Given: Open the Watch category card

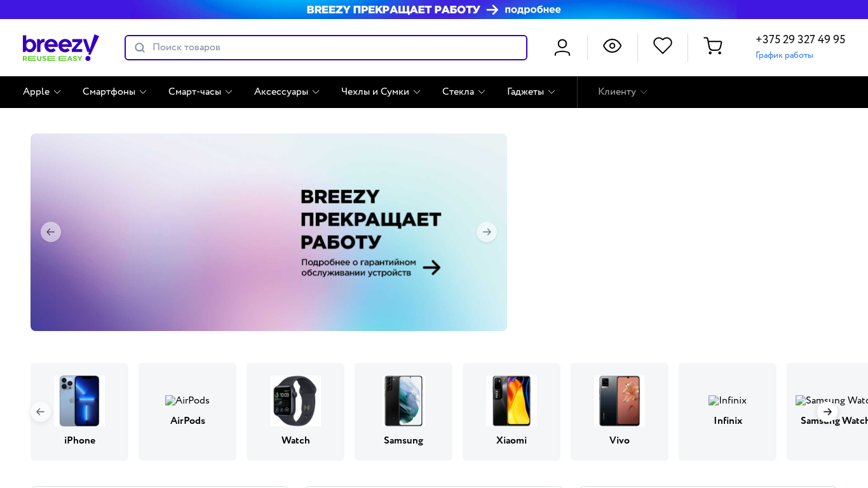Looking at the screenshot, I should coord(295,412).
